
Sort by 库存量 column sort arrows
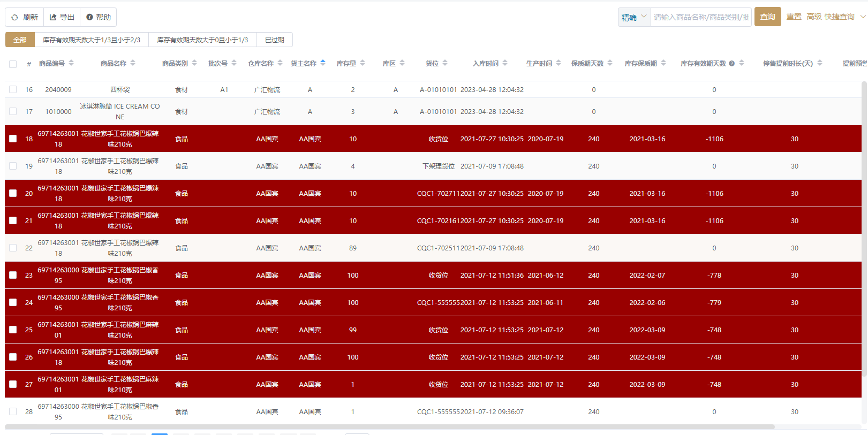363,63
